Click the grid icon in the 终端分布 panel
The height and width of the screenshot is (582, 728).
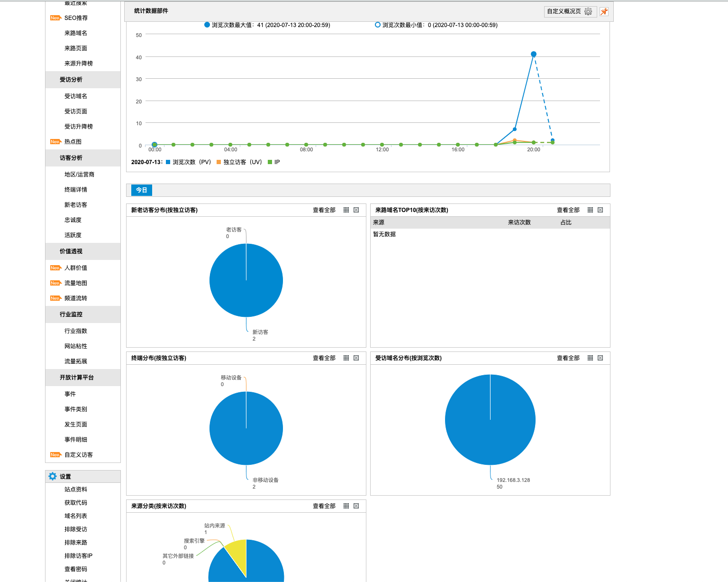346,358
